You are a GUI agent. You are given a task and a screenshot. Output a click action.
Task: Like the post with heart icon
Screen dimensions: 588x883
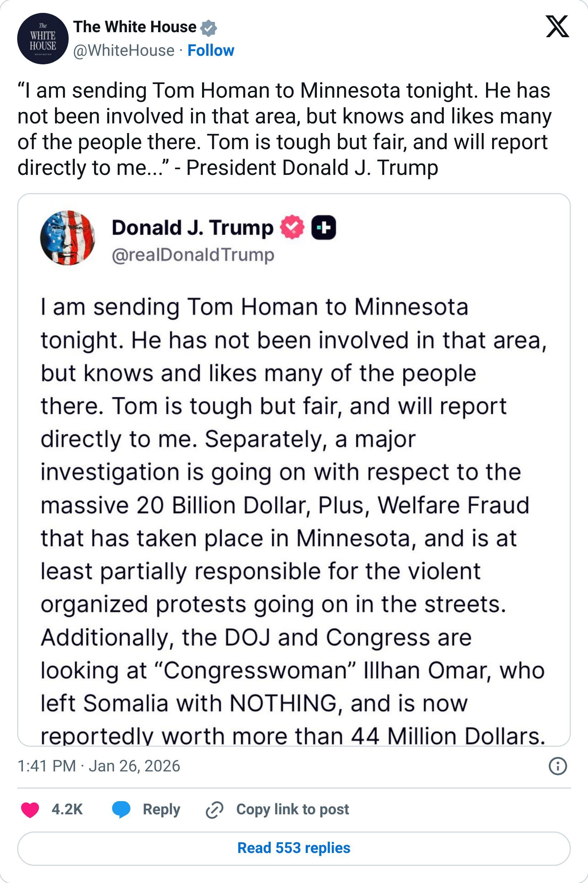coord(30,810)
